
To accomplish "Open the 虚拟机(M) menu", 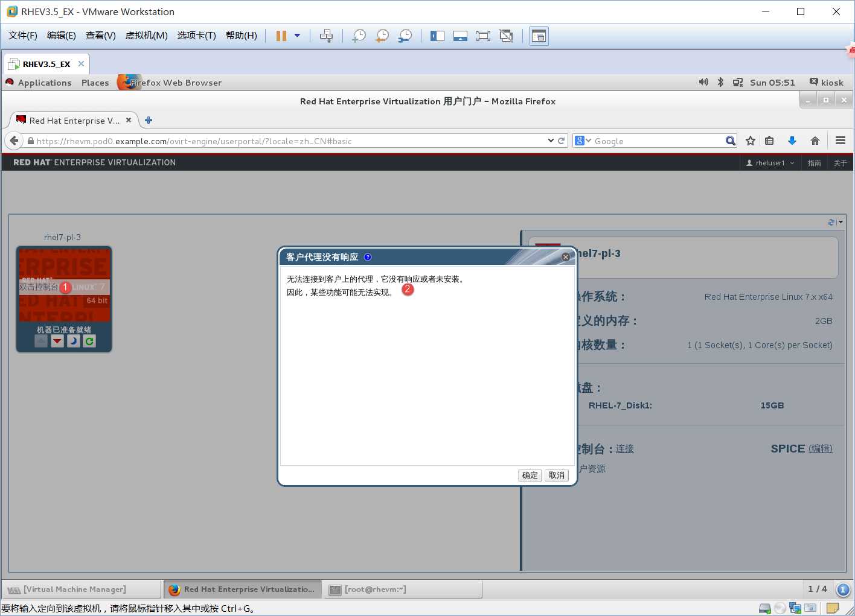I will (146, 36).
